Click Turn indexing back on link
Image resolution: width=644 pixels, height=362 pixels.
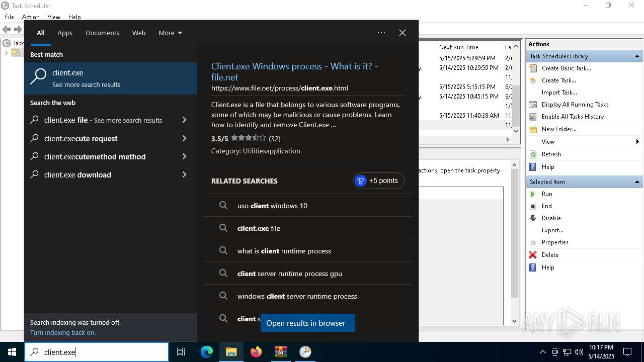[63, 332]
